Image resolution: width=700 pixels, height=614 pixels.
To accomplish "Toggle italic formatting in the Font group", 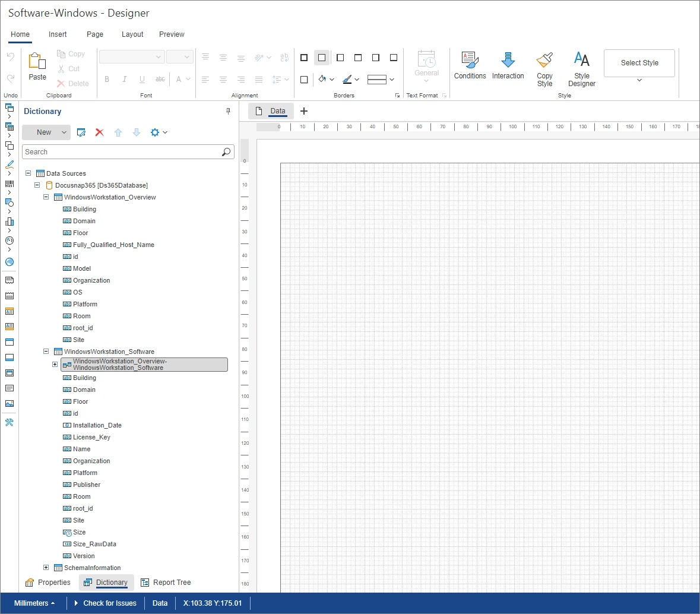I will pyautogui.click(x=124, y=79).
